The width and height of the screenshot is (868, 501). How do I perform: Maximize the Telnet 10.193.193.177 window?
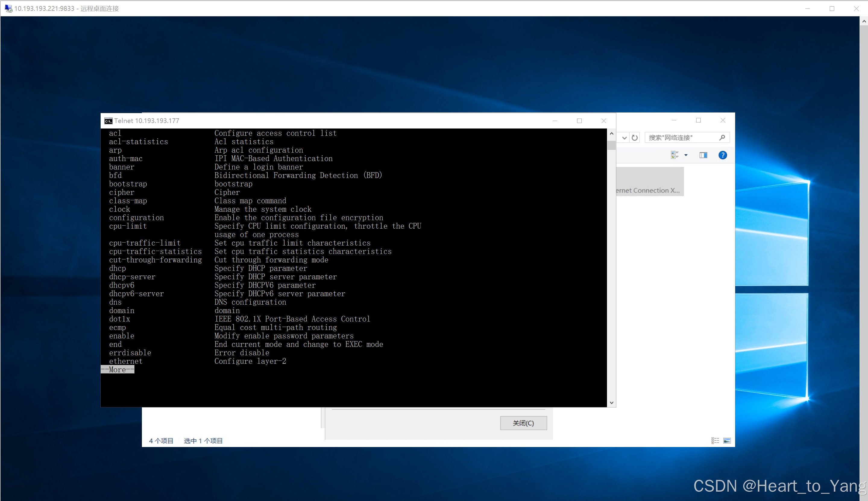(x=579, y=121)
